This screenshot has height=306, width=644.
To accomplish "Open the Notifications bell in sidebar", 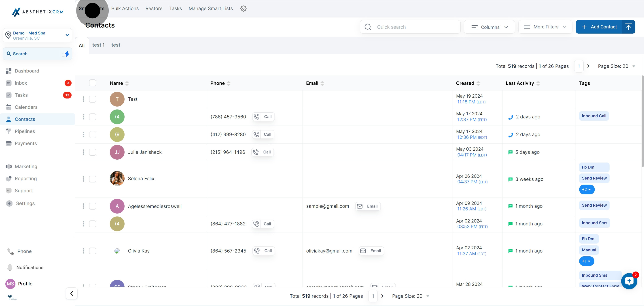I will click(x=10, y=267).
